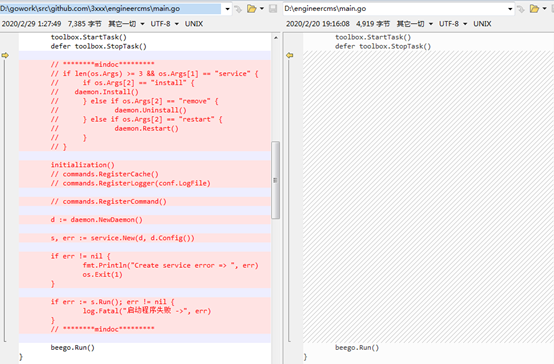The height and width of the screenshot is (364, 554).
Task: Click the left pane open-file folder icon
Action: point(251,8)
